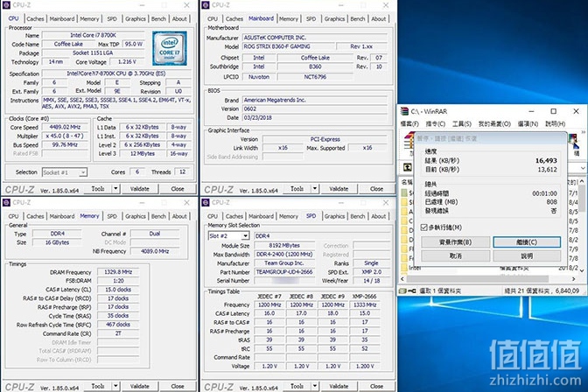
Task: Open the Tools dropdown arrow in the Mainboard window
Action: pyautogui.click(x=315, y=189)
